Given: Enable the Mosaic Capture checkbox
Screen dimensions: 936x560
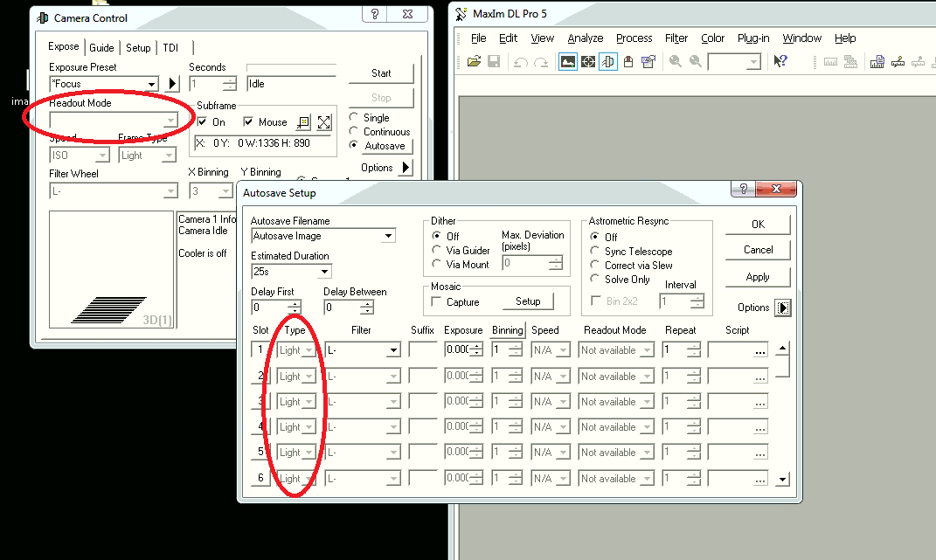Looking at the screenshot, I should (436, 301).
